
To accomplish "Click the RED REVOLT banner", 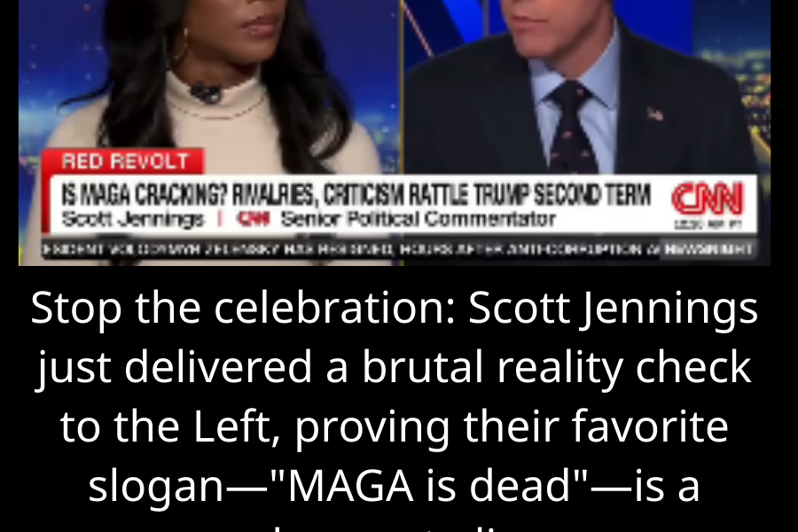I will point(124,161).
